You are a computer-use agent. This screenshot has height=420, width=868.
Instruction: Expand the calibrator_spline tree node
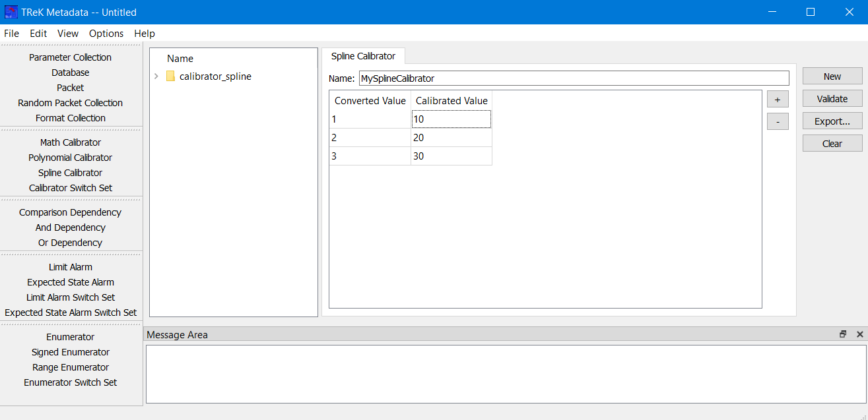click(x=156, y=76)
